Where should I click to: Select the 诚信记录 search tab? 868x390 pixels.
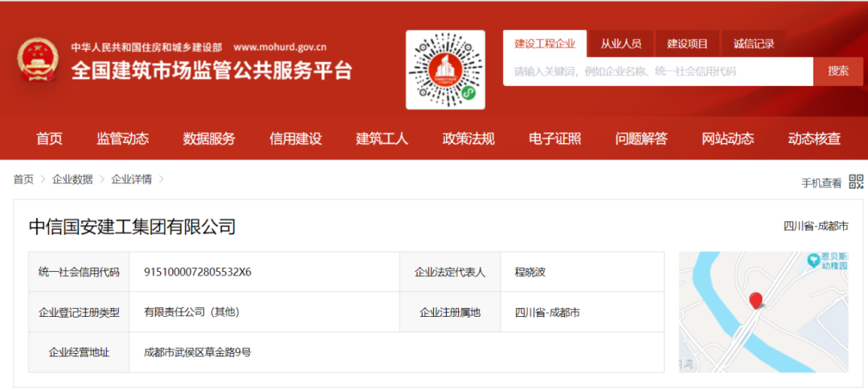753,44
